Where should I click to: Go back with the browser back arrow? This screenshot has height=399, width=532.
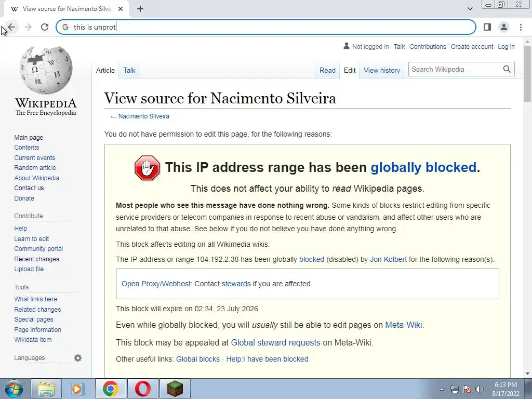point(11,27)
